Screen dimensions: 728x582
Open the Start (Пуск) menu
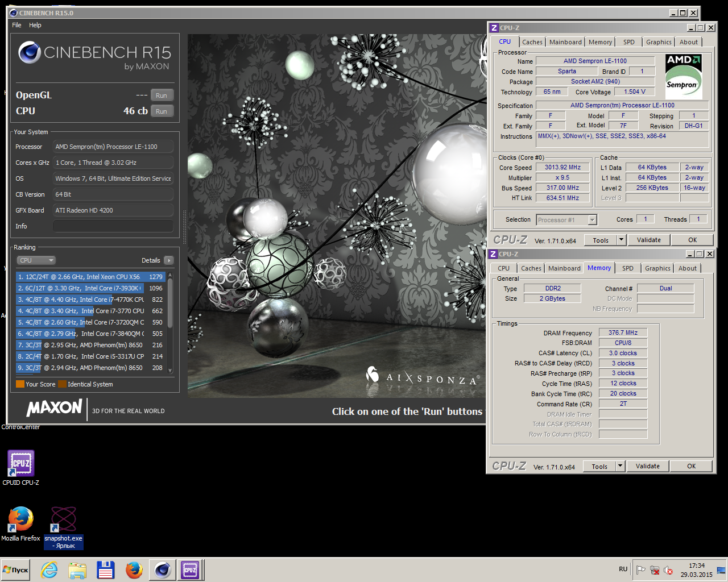pyautogui.click(x=15, y=570)
